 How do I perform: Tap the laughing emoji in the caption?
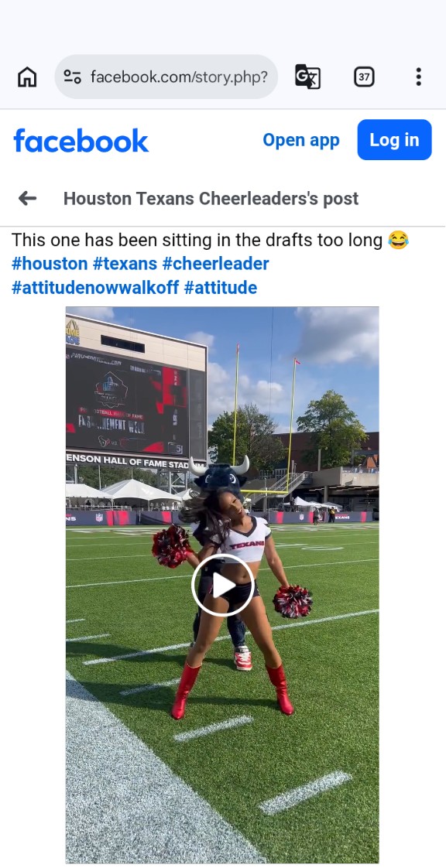[398, 241]
